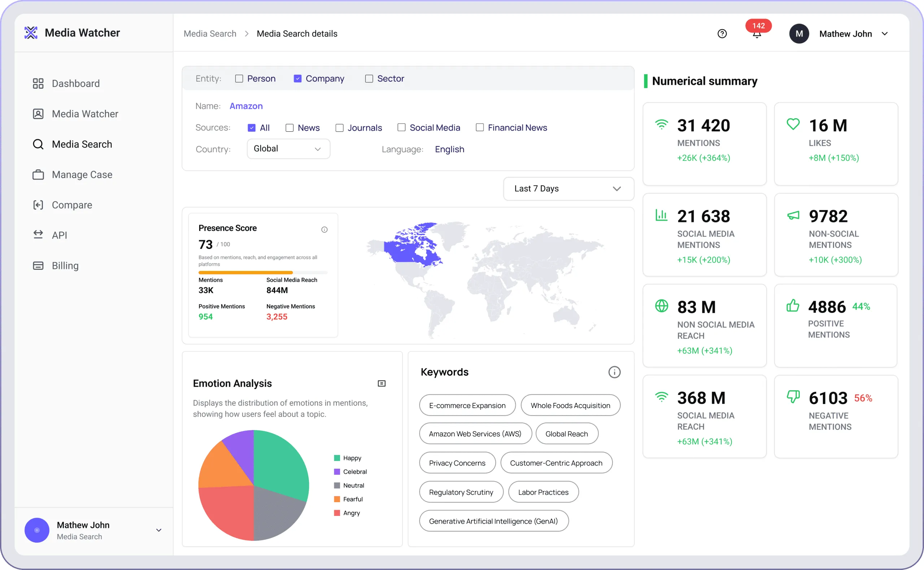Enable the Person entity checkbox
The width and height of the screenshot is (924, 570).
(239, 78)
